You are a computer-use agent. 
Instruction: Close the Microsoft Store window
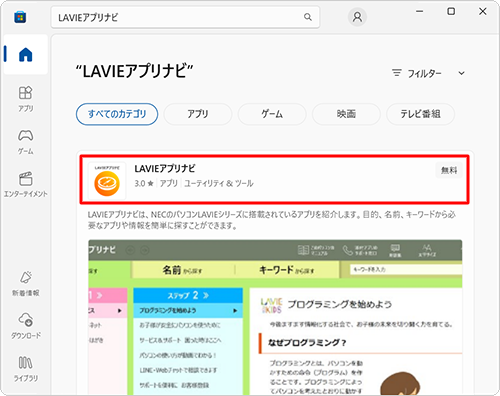pyautogui.click(x=482, y=11)
